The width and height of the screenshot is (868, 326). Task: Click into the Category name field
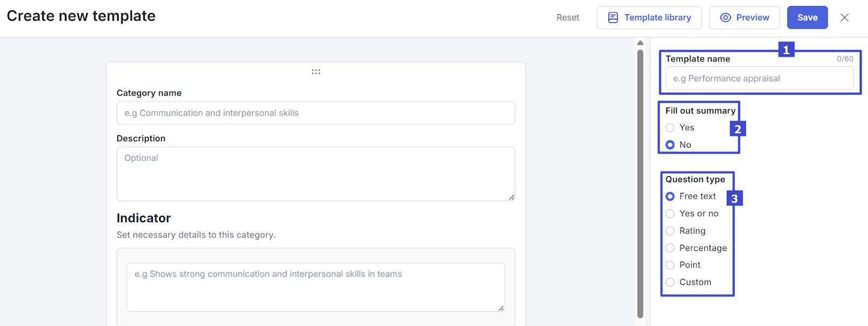[316, 113]
